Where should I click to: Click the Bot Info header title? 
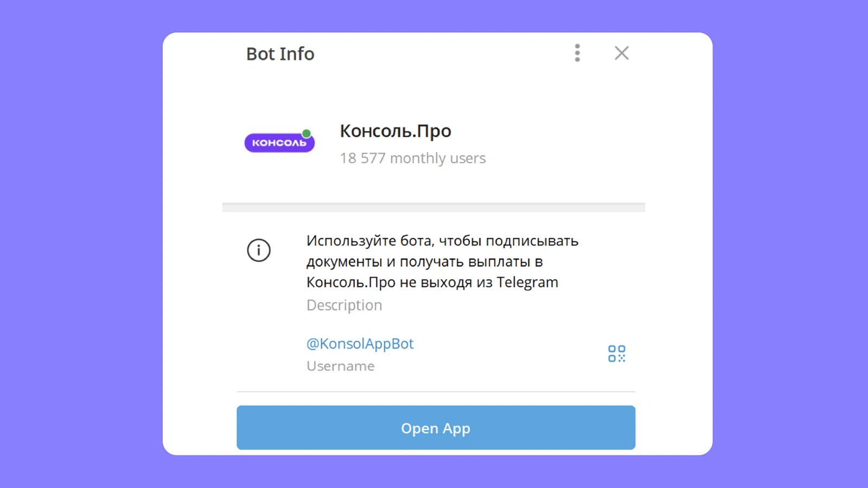(280, 54)
